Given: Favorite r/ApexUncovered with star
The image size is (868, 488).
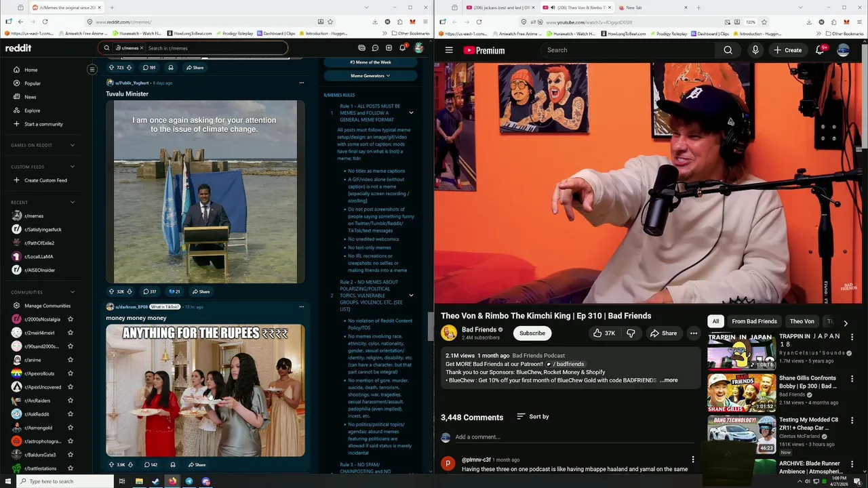Looking at the screenshot, I should pos(71,387).
